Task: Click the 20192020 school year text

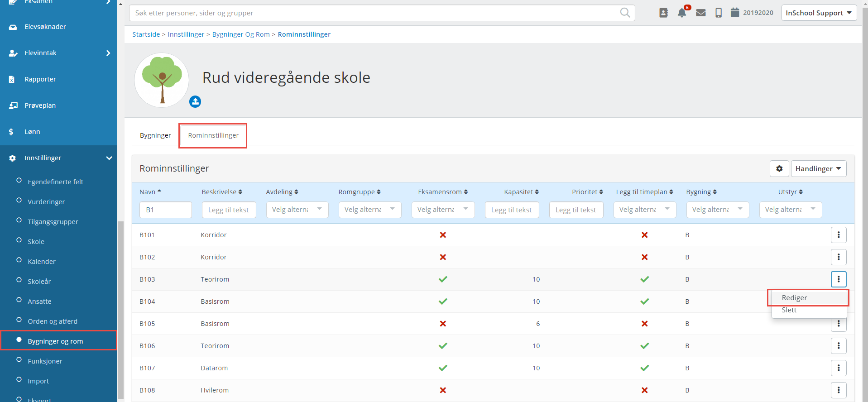Action: (x=758, y=13)
